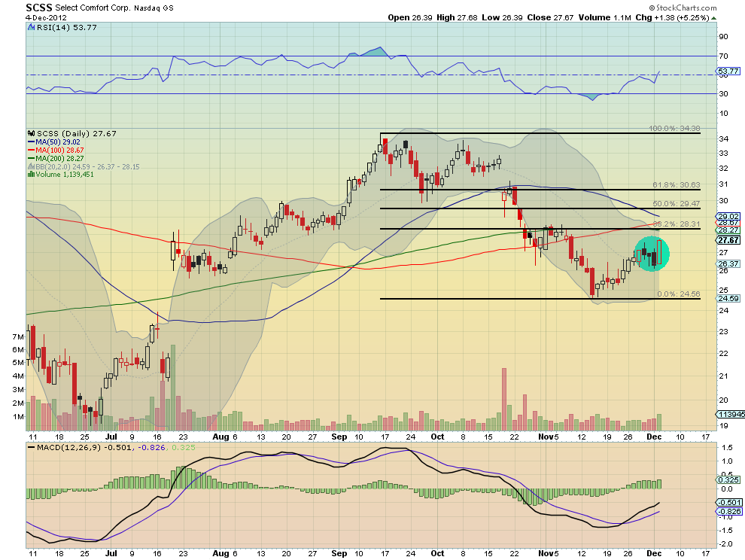Viewport: 745px width, 560px height.
Task: Click the MACD(12,26,9) indicator label
Action: (69, 447)
